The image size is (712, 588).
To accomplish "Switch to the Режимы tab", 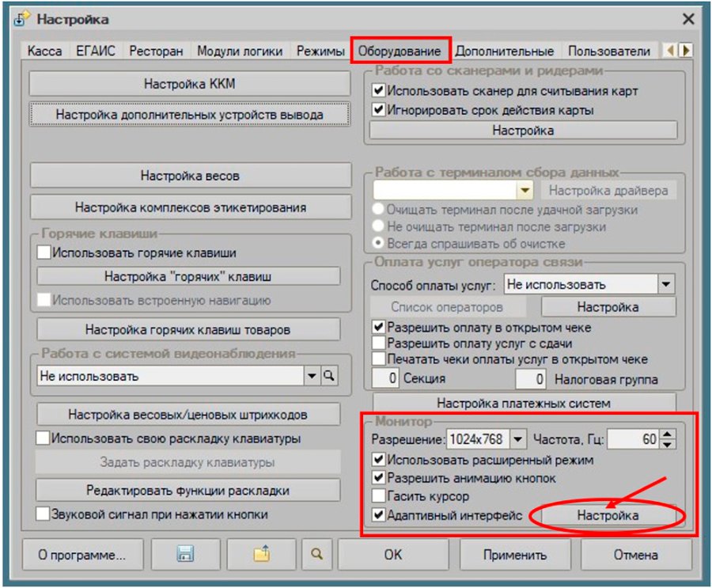I will click(x=320, y=51).
